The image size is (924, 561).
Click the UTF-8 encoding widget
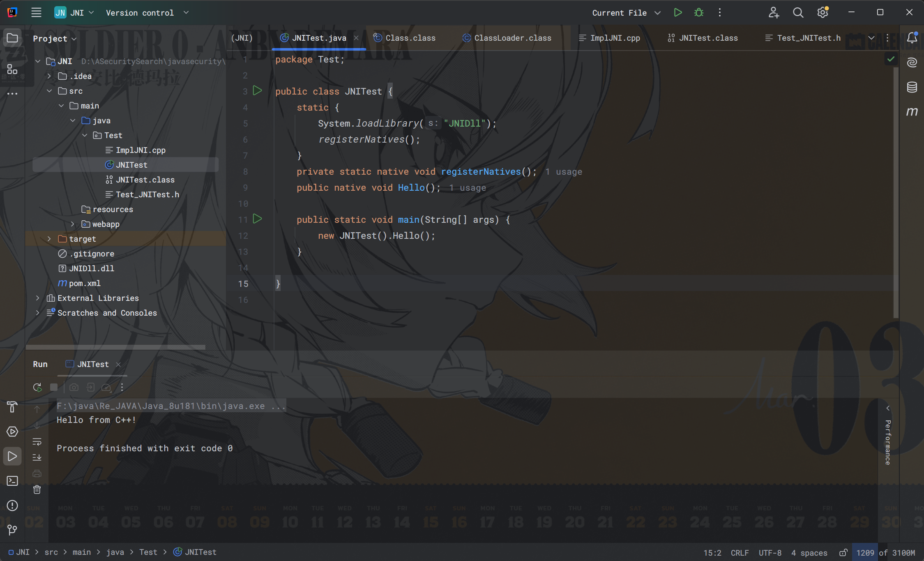770,553
